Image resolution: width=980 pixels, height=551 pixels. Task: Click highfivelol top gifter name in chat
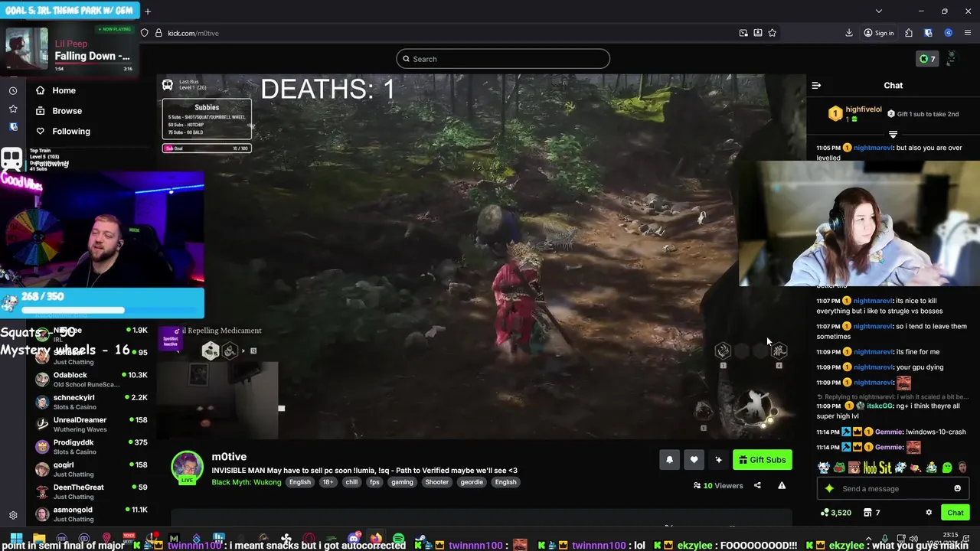(x=864, y=110)
